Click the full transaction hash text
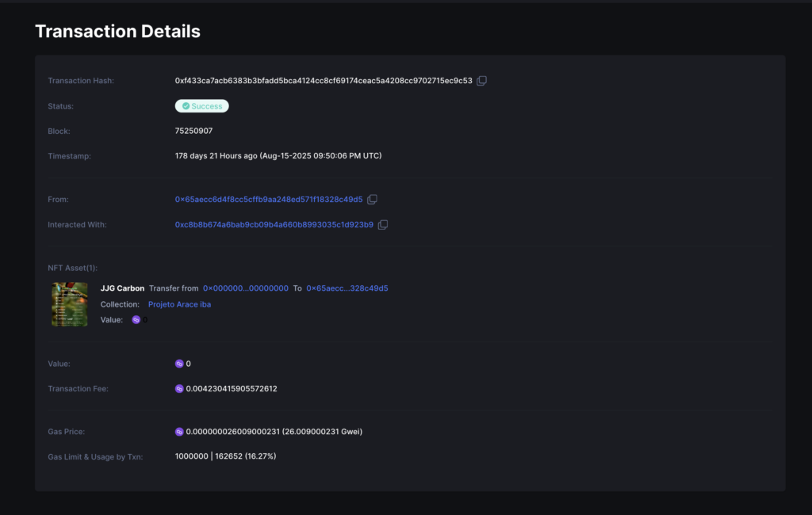Viewport: 812px width, 515px height. (x=323, y=81)
